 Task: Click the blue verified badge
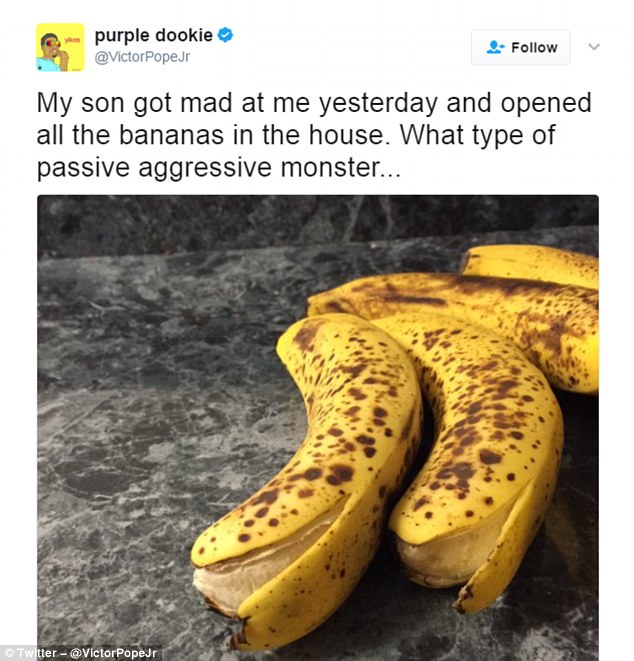pyautogui.click(x=225, y=35)
